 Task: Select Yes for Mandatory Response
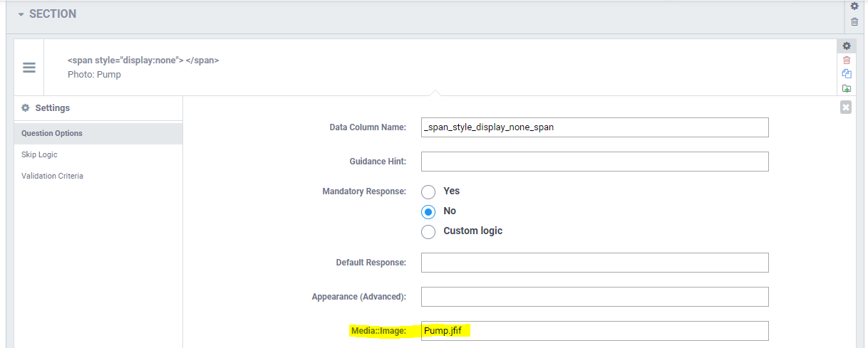(x=428, y=191)
